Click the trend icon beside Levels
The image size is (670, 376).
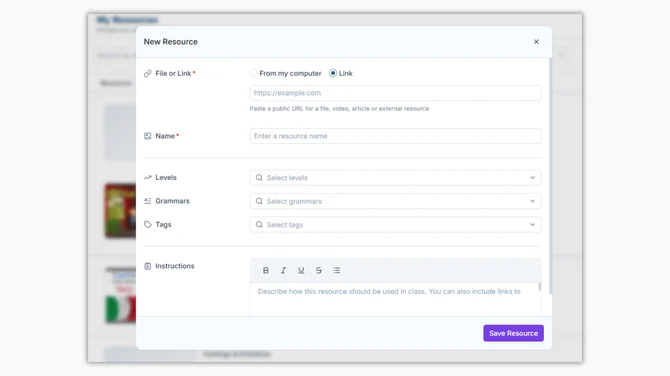[148, 177]
